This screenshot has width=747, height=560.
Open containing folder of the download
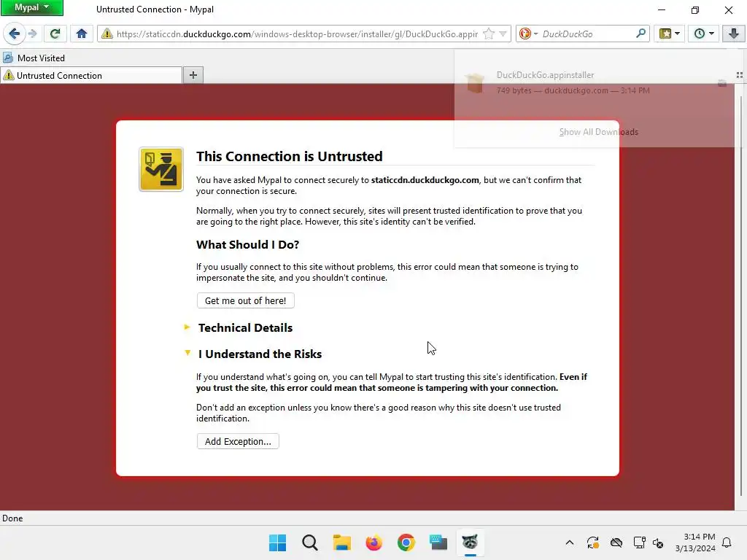pos(722,83)
